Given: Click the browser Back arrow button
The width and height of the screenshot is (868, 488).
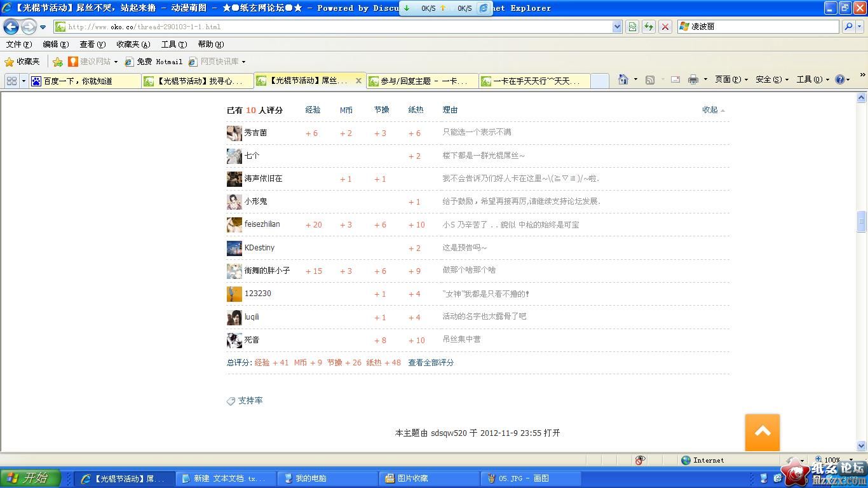Looking at the screenshot, I should click(x=11, y=27).
